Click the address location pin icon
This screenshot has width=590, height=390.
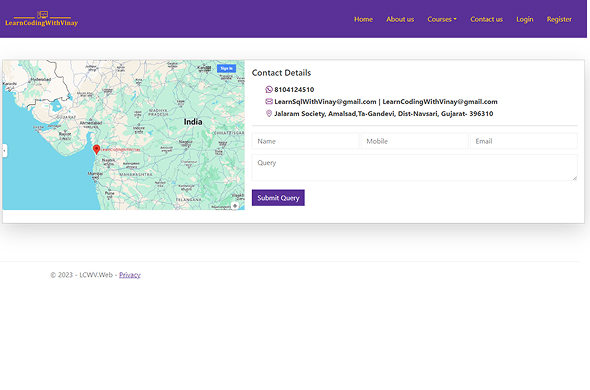tap(269, 113)
